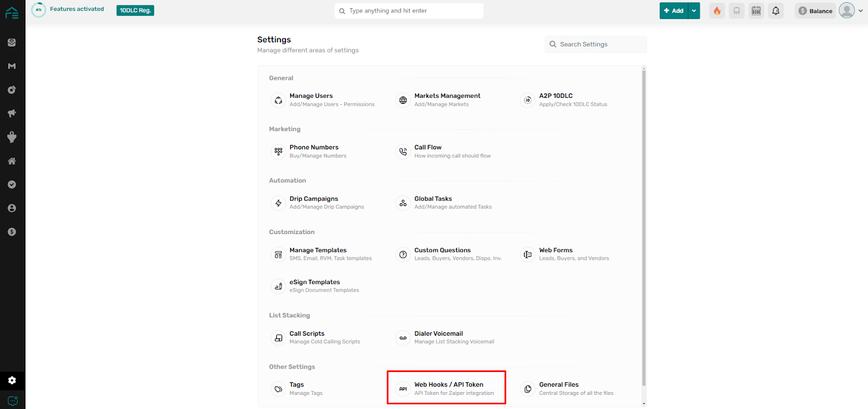
Task: Open the checkmark tasks icon in sidebar
Action: pos(12,185)
